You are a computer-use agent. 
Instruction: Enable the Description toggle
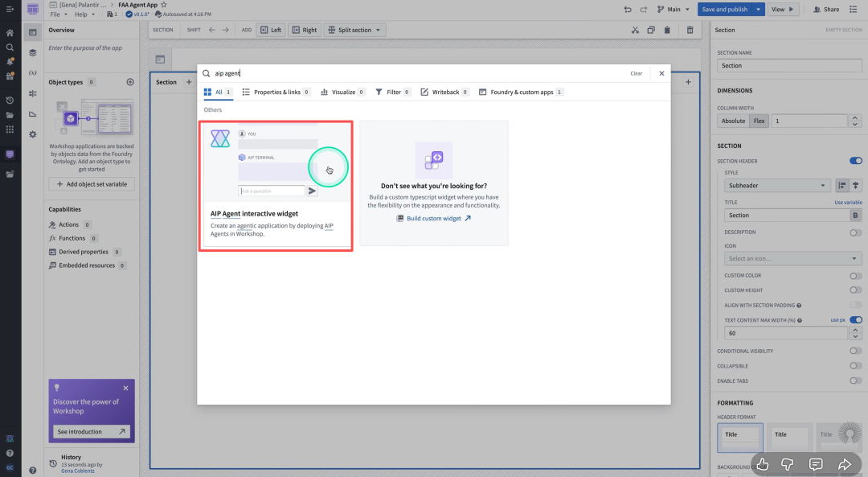[x=856, y=232]
